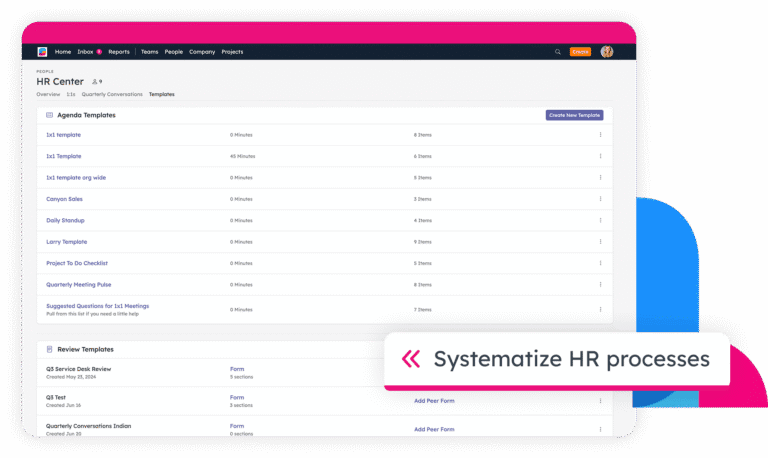768x458 pixels.
Task: Click Form link for Quarterly Conversations Indian
Action: 237,426
